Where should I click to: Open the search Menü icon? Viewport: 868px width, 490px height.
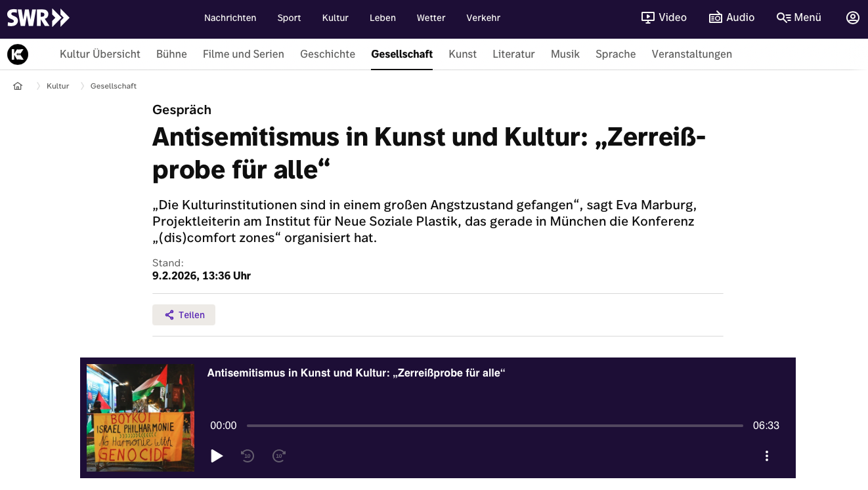click(783, 18)
